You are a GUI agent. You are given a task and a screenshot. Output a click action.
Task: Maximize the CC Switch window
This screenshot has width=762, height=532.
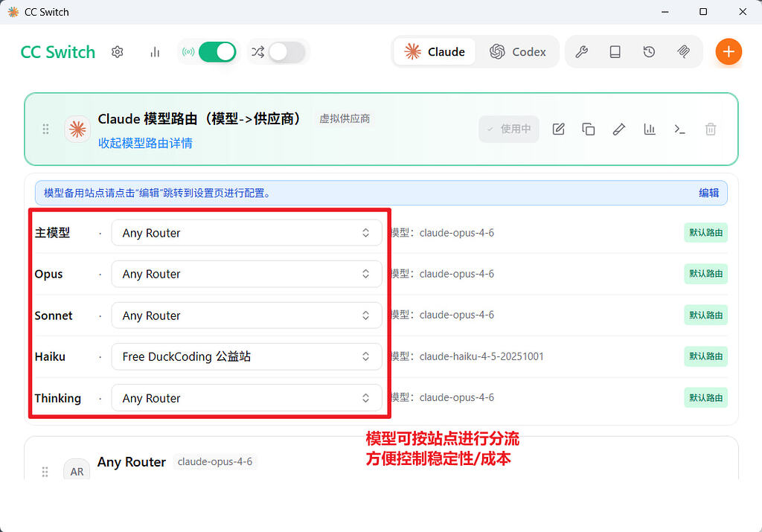pos(703,12)
